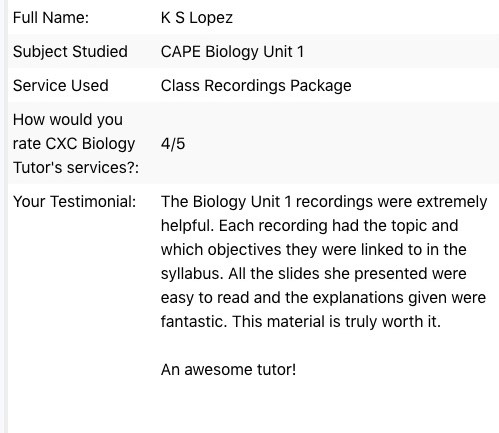Click the Subject Studied label
This screenshot has height=433, width=499.
click(70, 52)
